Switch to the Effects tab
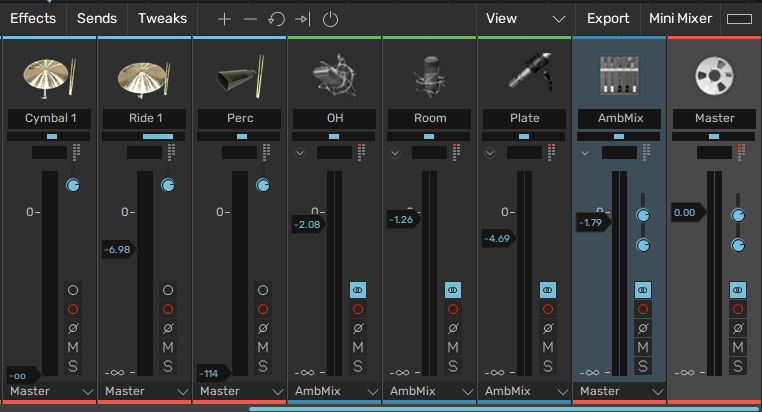Image resolution: width=762 pixels, height=412 pixels. 33,18
